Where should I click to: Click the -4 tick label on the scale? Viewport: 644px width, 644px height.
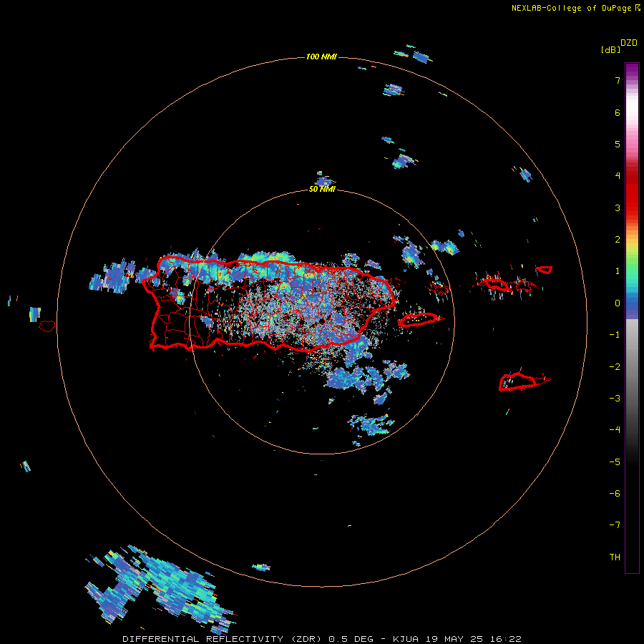coord(615,430)
